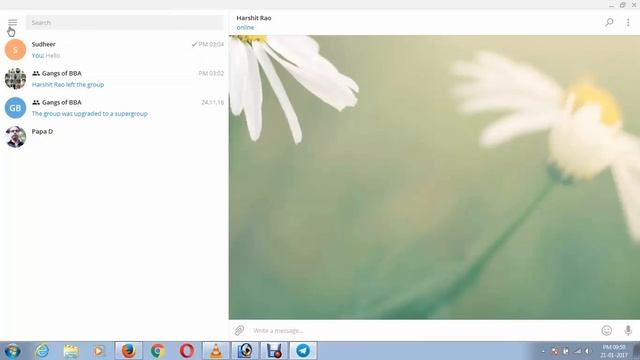This screenshot has width=640, height=360.
Task: Click the blue GB avatar
Action: [15, 108]
